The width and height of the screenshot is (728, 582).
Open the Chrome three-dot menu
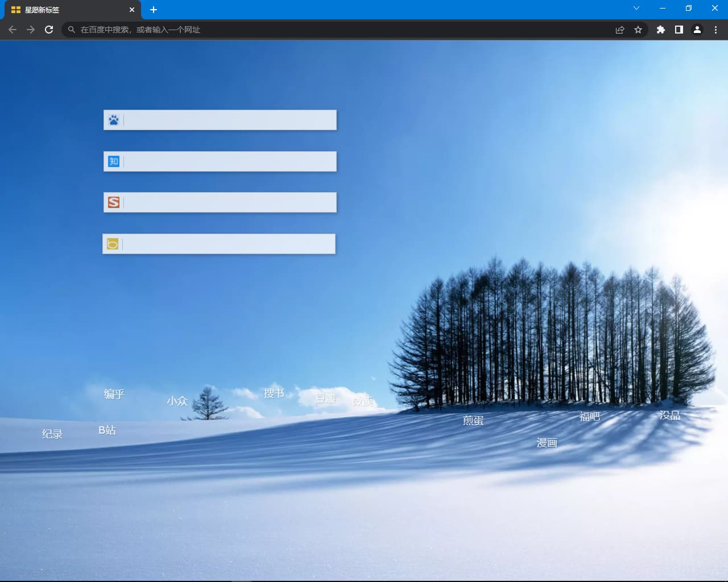tap(715, 30)
